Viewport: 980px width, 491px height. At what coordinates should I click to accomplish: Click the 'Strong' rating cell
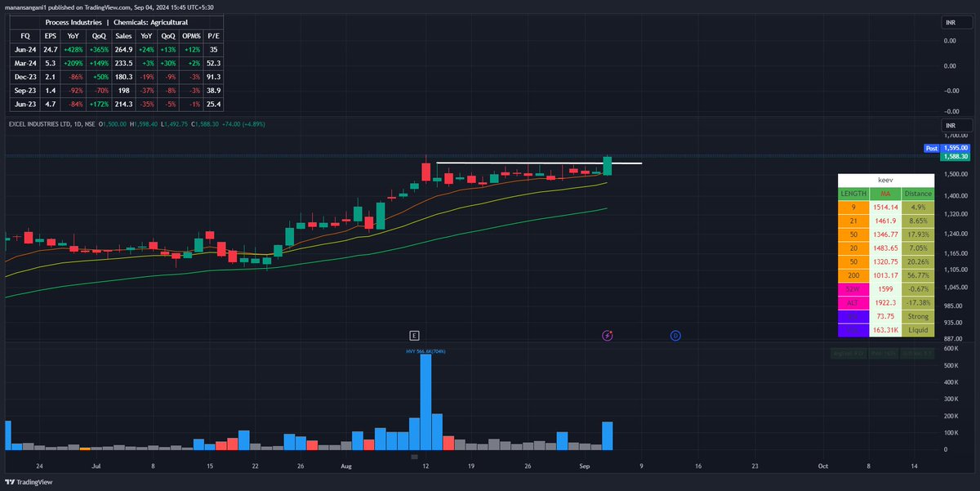[918, 316]
